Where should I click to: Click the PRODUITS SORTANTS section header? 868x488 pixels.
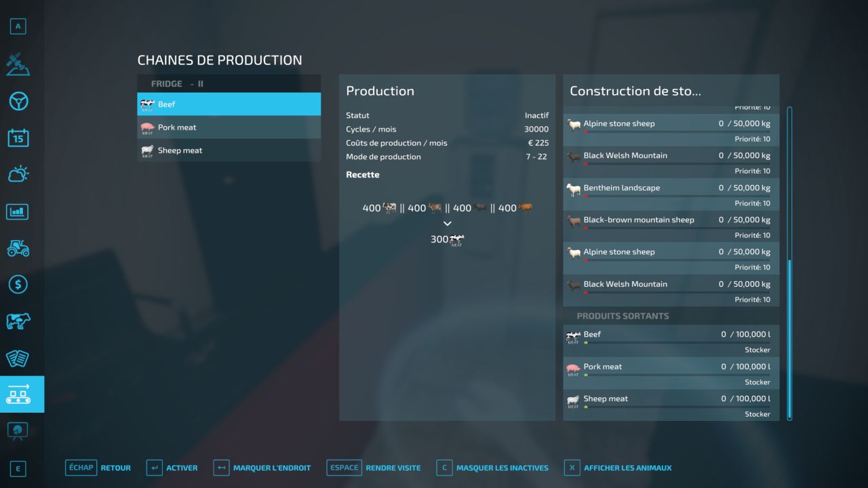pos(623,316)
